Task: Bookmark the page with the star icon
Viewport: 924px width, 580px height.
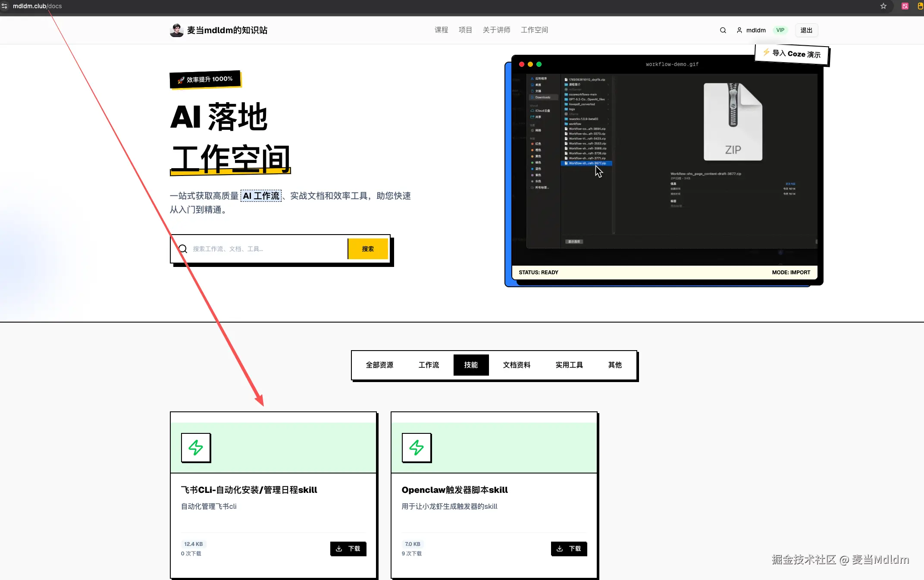Action: click(x=883, y=6)
